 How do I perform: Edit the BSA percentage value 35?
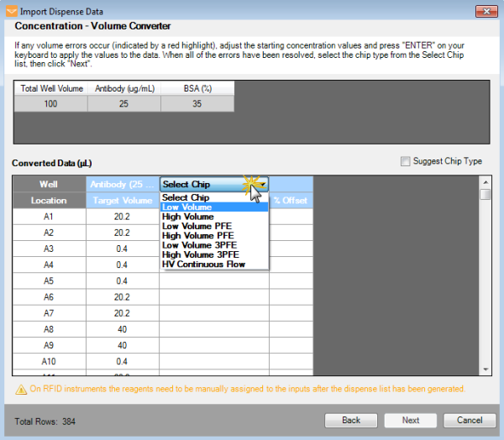tap(197, 102)
